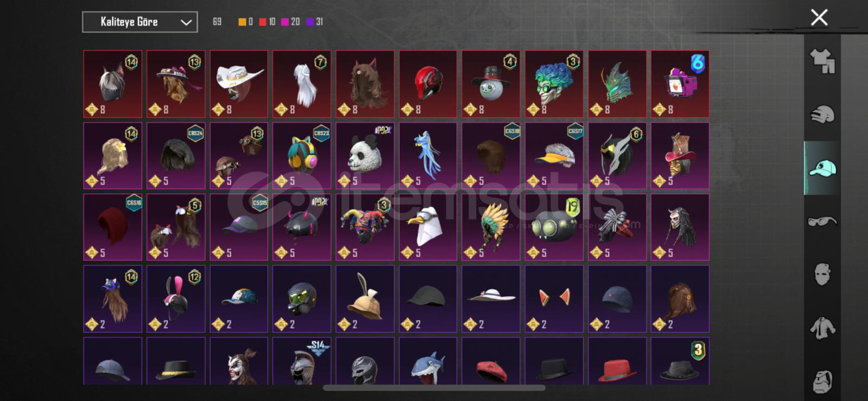Expand the Kaliteye Göre sort dropdown
868x401 pixels.
coord(140,22)
